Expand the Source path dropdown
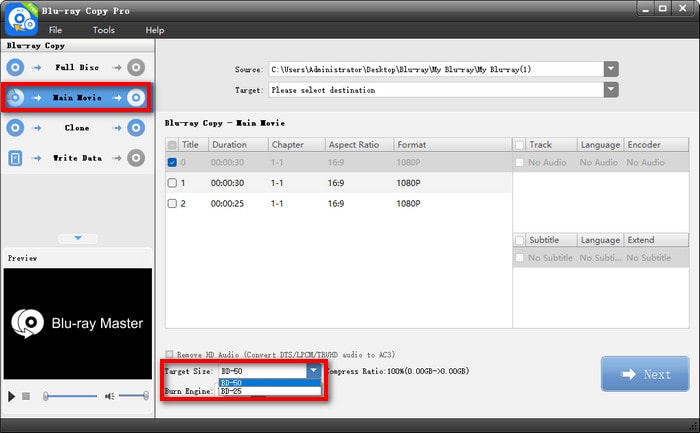Image resolution: width=700 pixels, height=433 pixels. [610, 69]
